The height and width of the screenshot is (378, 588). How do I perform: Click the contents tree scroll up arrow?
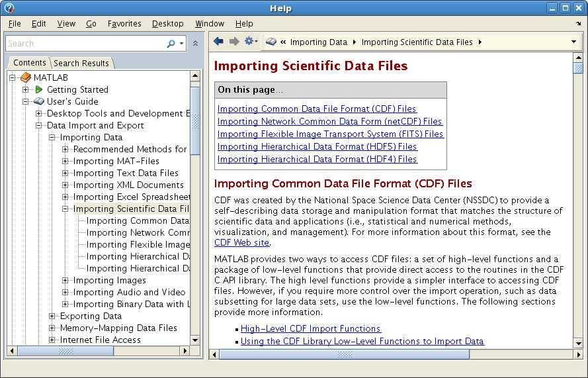pos(195,76)
